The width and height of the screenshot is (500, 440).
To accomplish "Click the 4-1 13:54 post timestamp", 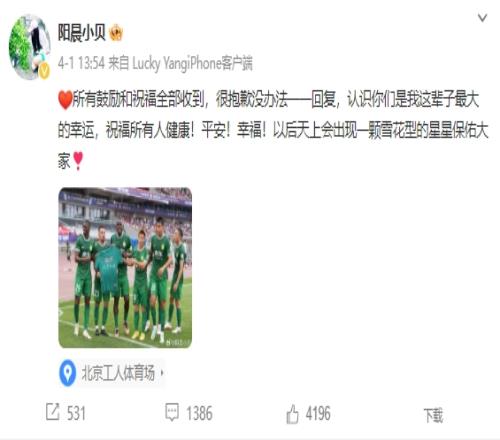I will coord(81,63).
